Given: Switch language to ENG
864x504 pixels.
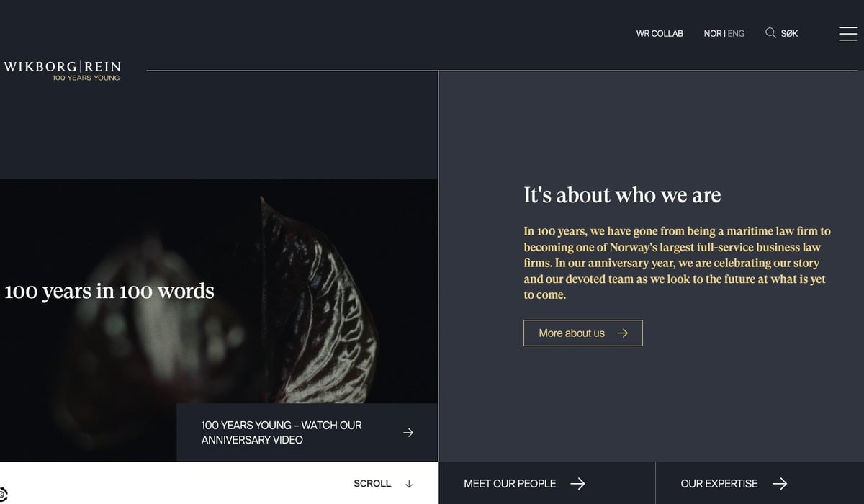Looking at the screenshot, I should [736, 33].
